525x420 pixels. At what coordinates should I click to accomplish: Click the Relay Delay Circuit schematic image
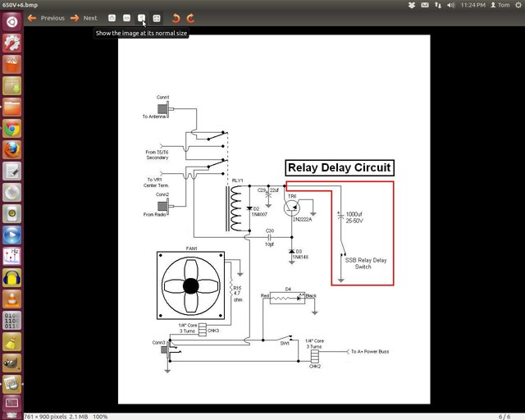[274, 219]
